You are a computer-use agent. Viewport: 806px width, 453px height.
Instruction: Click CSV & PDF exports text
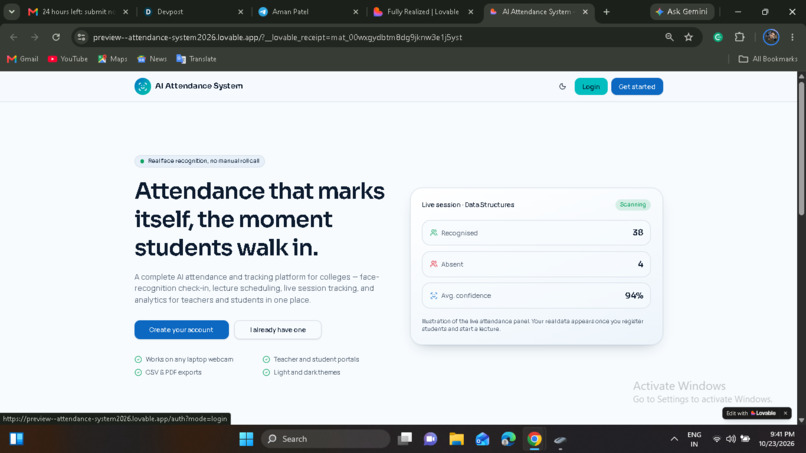coord(173,372)
